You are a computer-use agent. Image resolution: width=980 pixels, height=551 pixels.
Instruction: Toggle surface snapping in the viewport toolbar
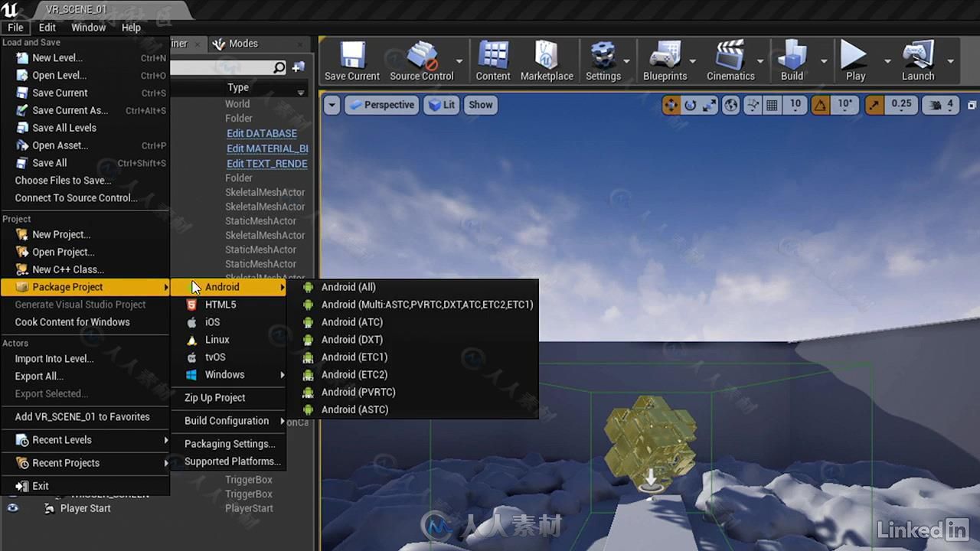pos(752,105)
